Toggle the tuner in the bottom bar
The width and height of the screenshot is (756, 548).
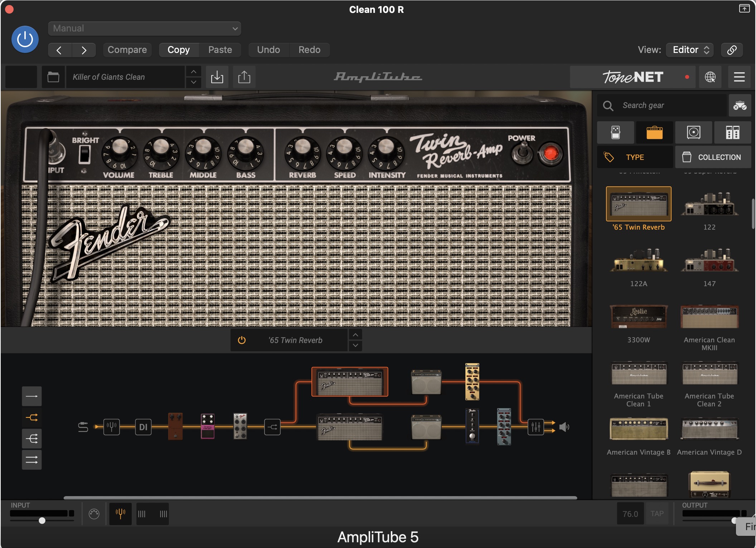tap(120, 514)
